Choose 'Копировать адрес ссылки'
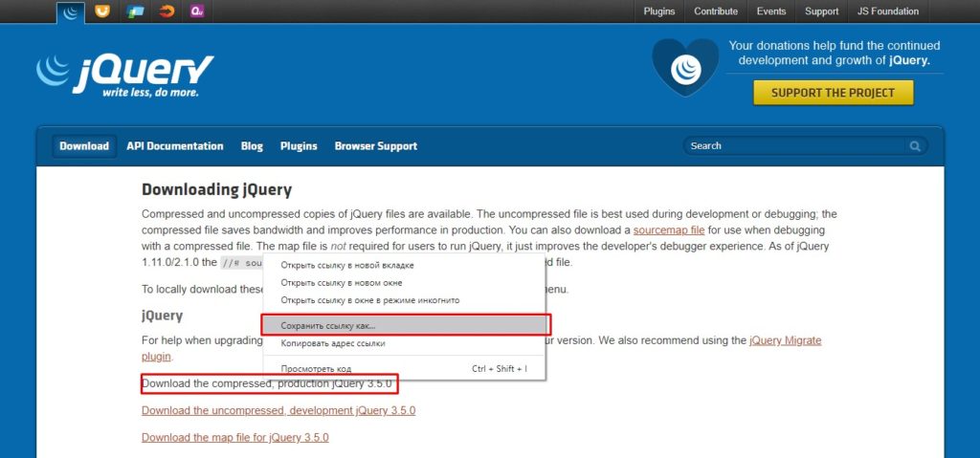980x458 pixels. 404,343
